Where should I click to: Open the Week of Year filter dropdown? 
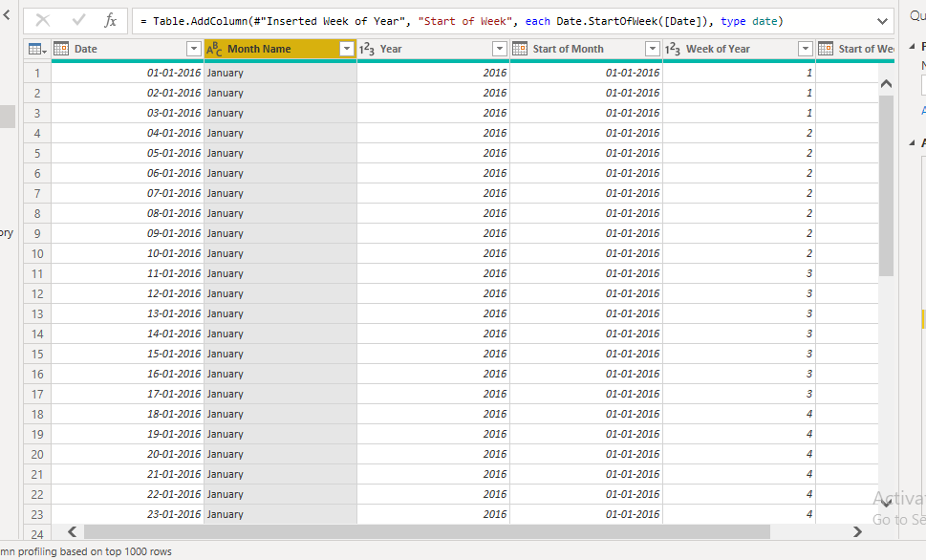pos(806,49)
